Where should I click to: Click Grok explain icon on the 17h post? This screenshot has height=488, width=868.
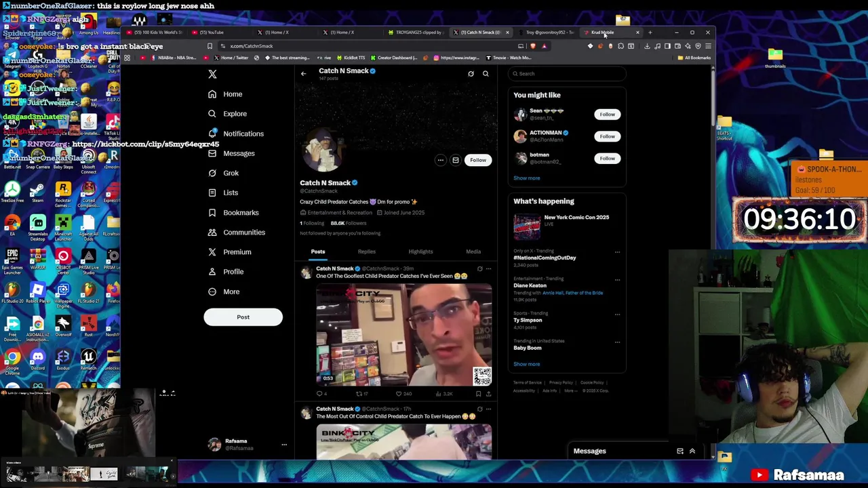click(479, 409)
